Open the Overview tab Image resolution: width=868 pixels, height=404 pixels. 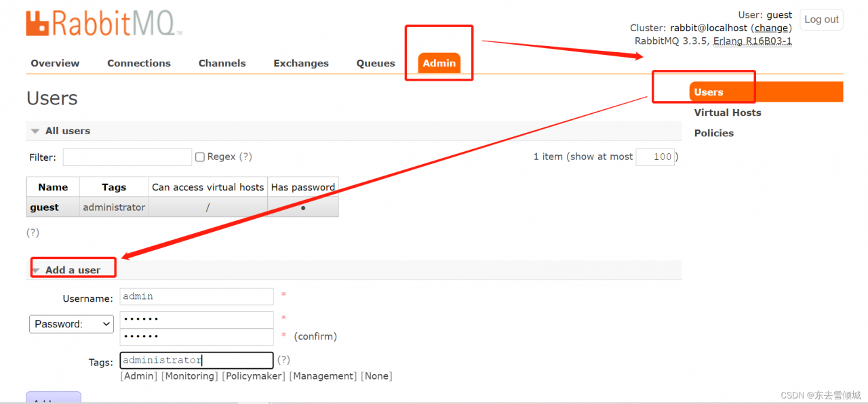click(55, 63)
